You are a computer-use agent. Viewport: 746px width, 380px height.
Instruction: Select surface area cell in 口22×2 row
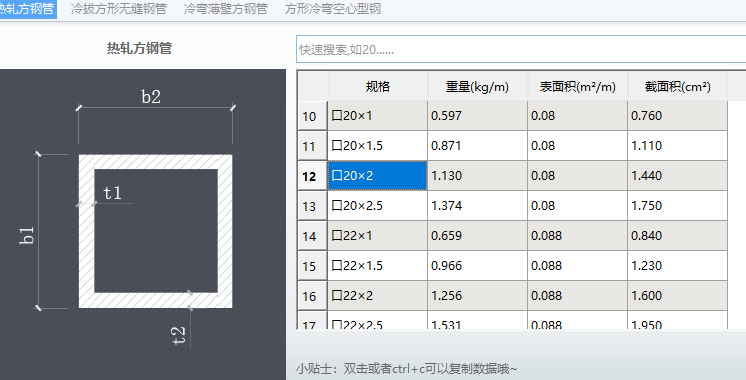coord(578,295)
